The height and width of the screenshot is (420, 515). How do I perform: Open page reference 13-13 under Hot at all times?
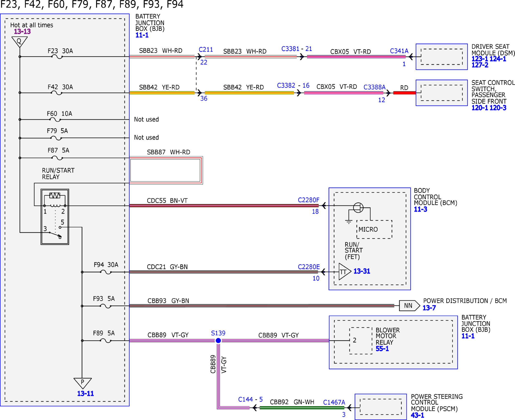click(x=22, y=31)
